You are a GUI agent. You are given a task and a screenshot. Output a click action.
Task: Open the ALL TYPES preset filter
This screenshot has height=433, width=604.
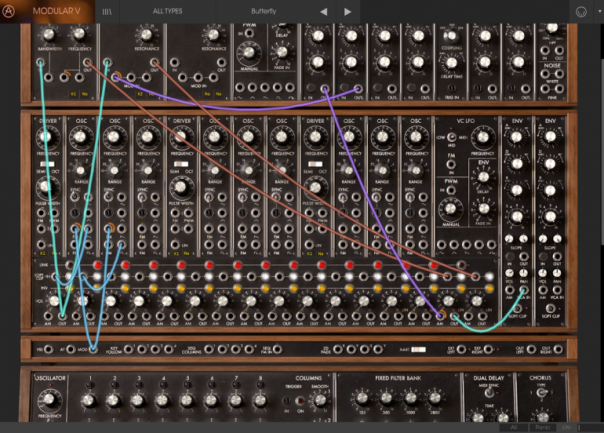coord(168,11)
